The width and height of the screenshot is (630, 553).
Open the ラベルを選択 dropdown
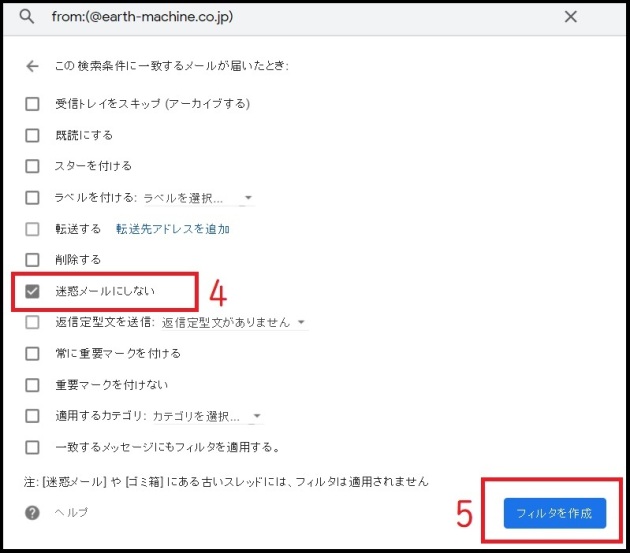click(198, 198)
